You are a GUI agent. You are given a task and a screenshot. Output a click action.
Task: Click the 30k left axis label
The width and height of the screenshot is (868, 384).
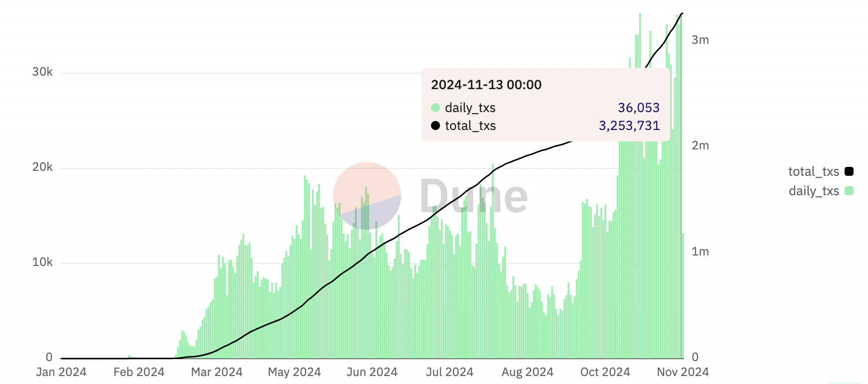pos(42,72)
